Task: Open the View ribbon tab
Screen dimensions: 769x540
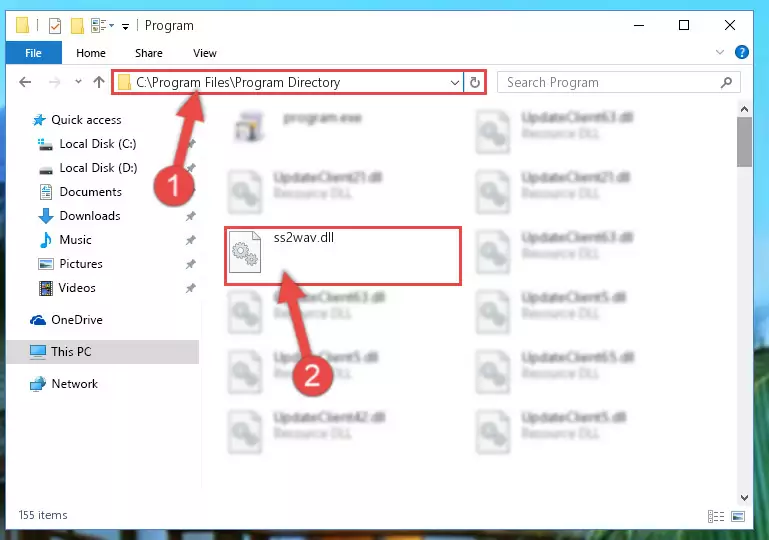Action: [x=205, y=53]
